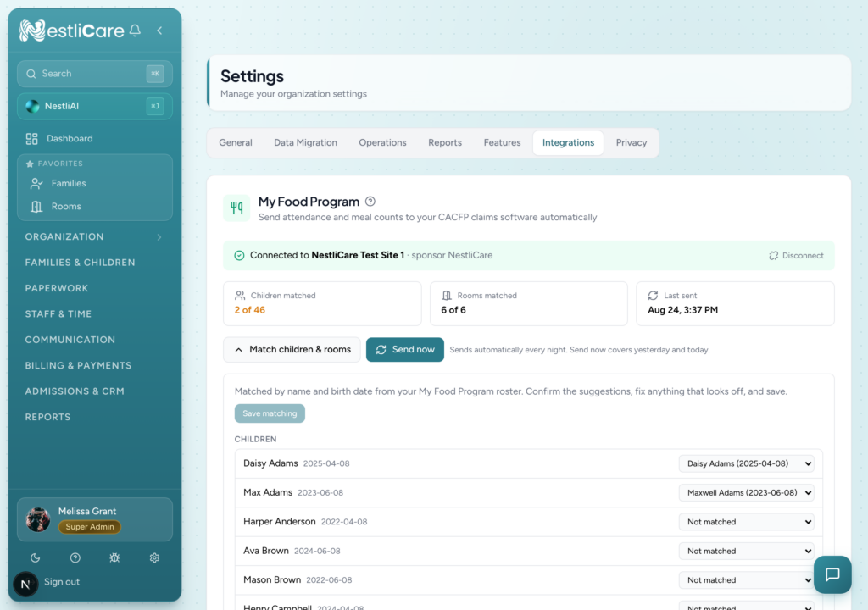Image resolution: width=868 pixels, height=610 pixels.
Task: Expand the Organization sidebar section
Action: [x=94, y=237]
